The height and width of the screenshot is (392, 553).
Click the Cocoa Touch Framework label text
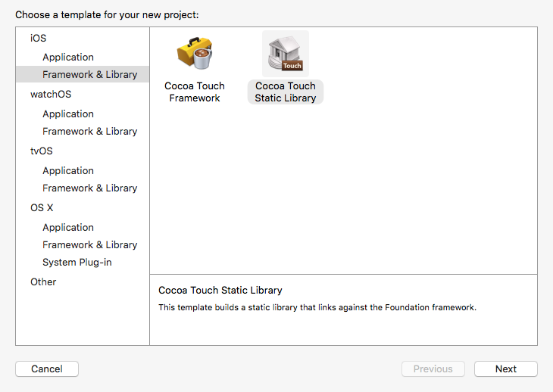195,92
